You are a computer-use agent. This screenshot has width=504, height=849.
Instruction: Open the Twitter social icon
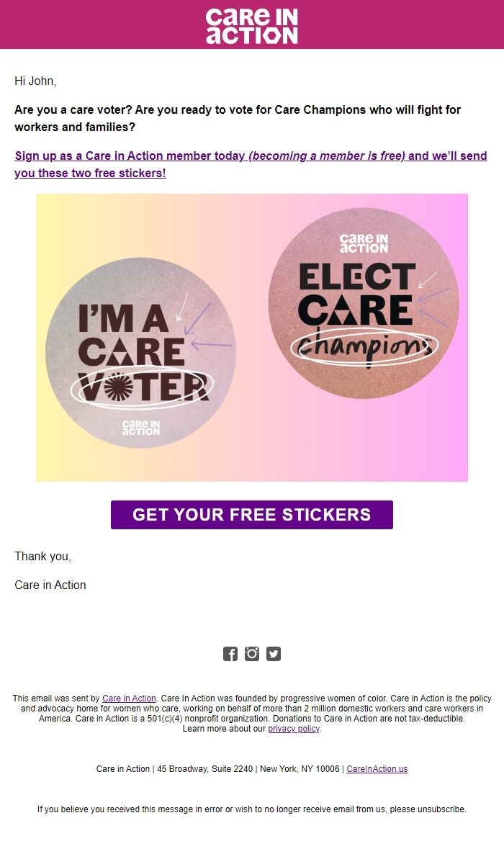(x=274, y=654)
